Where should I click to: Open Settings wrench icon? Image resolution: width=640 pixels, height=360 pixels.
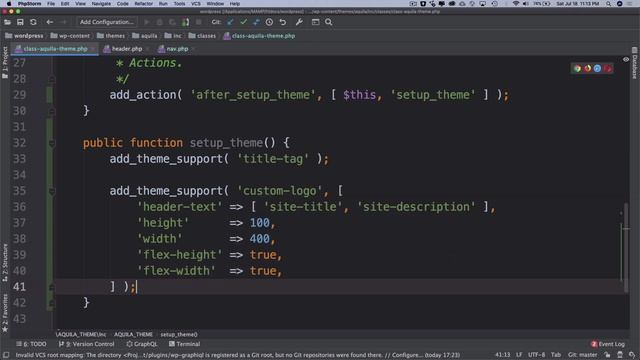tap(299, 22)
